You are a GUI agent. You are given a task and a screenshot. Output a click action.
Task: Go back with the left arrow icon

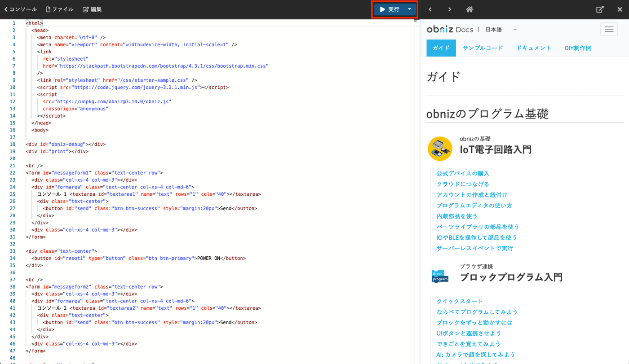click(430, 9)
